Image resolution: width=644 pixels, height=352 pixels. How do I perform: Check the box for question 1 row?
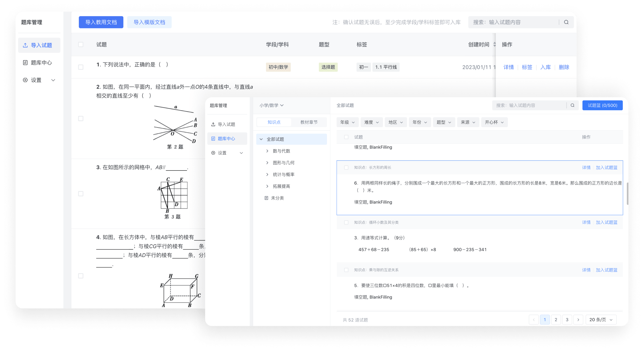tap(81, 67)
